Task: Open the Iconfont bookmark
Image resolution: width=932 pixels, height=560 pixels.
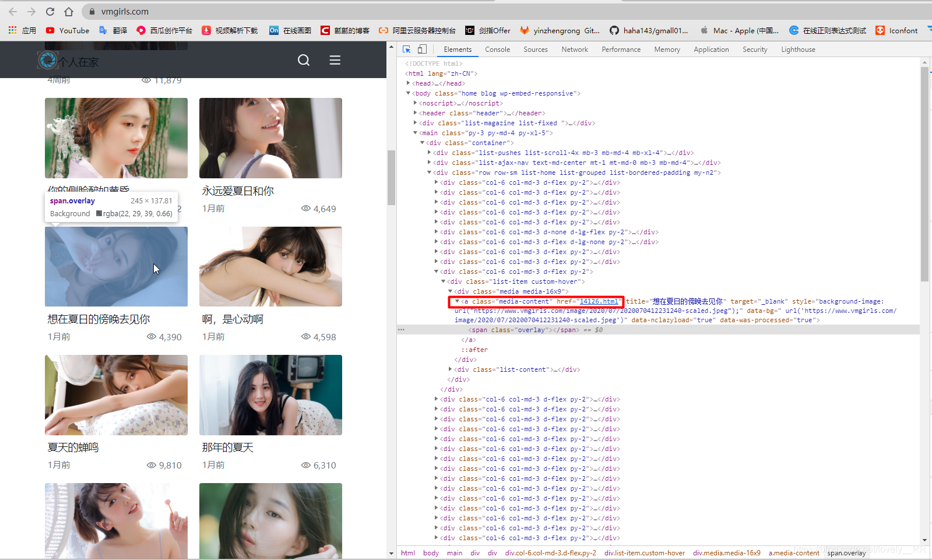Action: [896, 30]
